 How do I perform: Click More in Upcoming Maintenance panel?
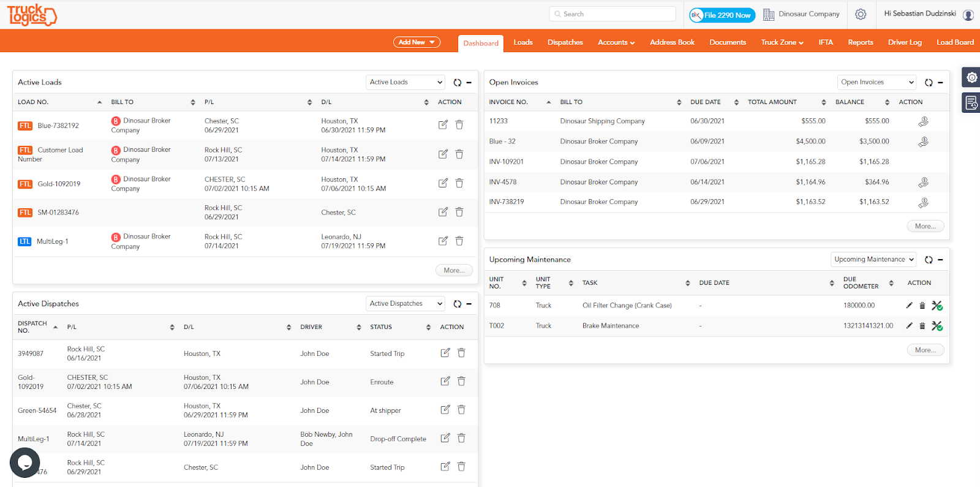tap(925, 350)
